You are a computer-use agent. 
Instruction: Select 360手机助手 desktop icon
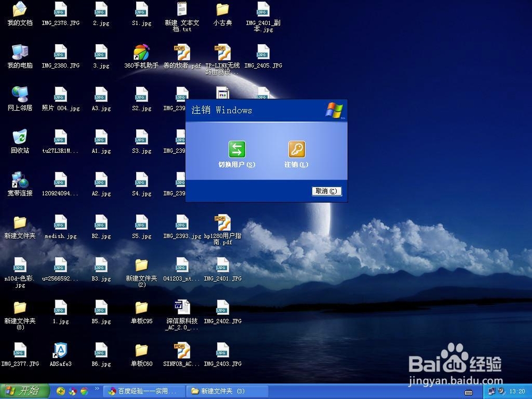[142, 52]
